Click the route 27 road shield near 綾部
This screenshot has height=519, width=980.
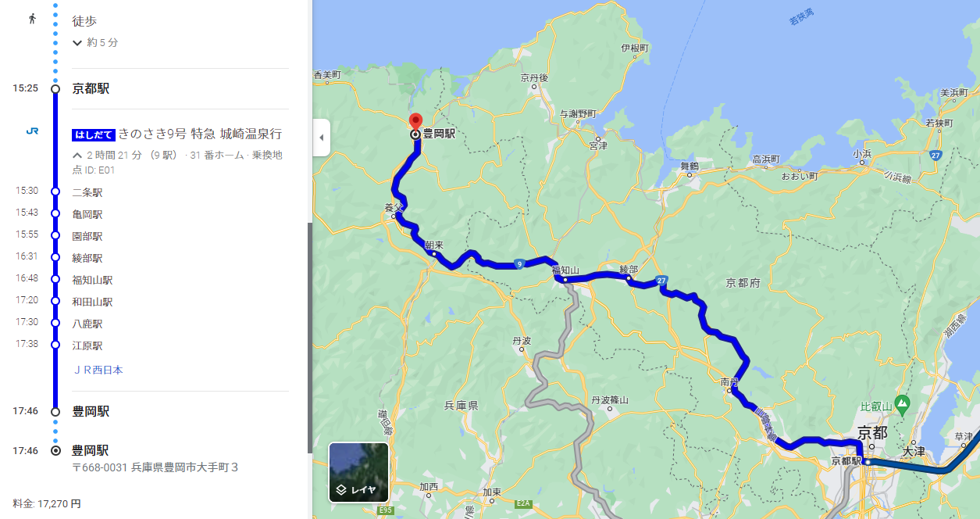point(662,281)
